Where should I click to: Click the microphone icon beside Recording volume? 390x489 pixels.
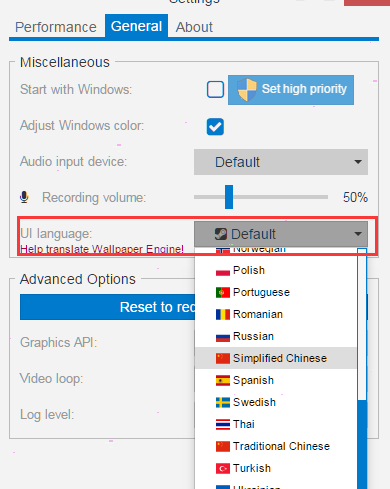click(24, 197)
